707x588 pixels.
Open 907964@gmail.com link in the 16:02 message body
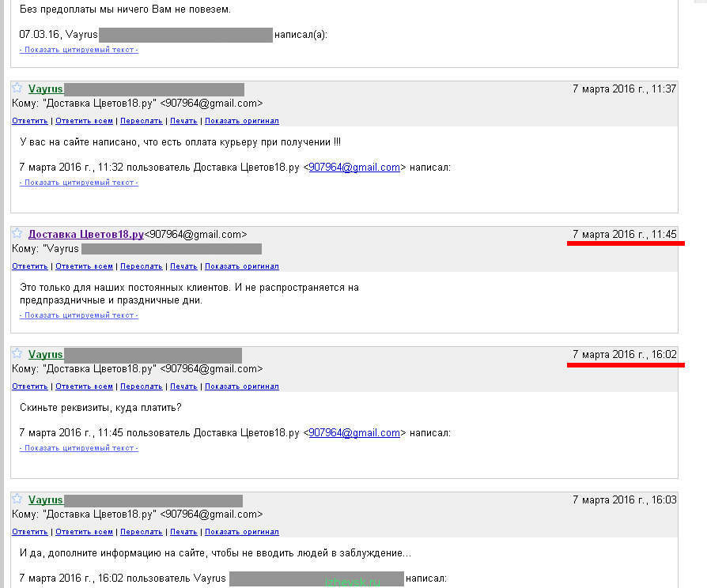click(354, 433)
